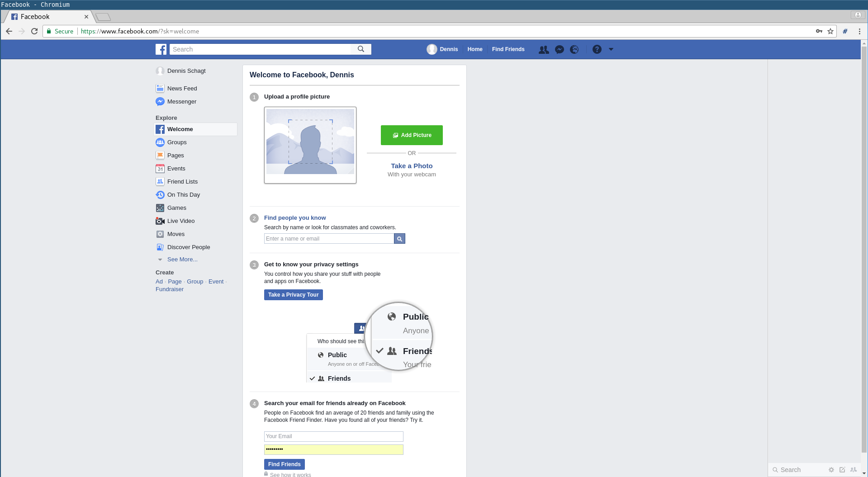
Task: Bookmark page with star icon
Action: (830, 31)
